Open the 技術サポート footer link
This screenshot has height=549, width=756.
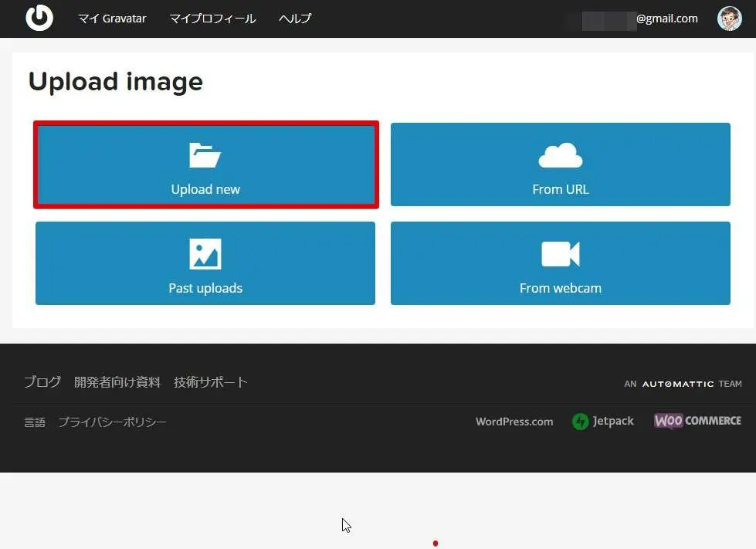point(211,382)
